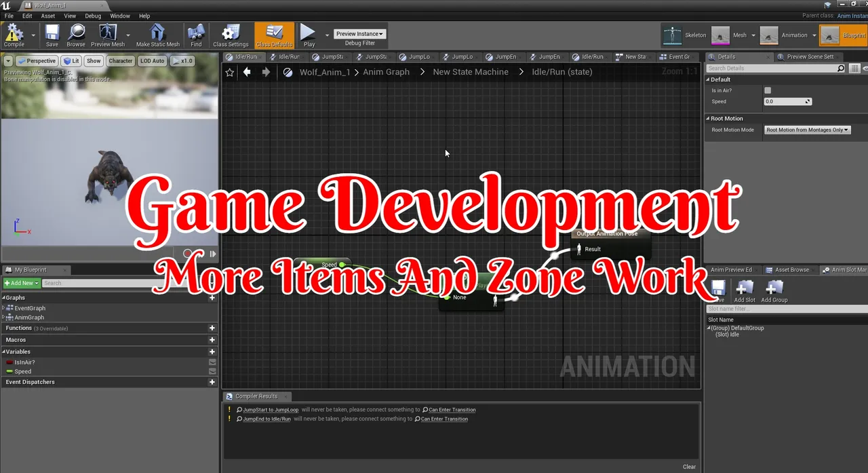The width and height of the screenshot is (868, 473).
Task: Expand AnimGraph tree item
Action: coord(3,317)
